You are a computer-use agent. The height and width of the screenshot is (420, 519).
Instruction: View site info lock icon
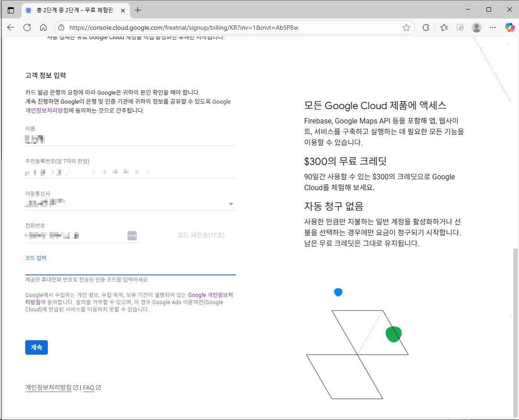tap(62, 27)
